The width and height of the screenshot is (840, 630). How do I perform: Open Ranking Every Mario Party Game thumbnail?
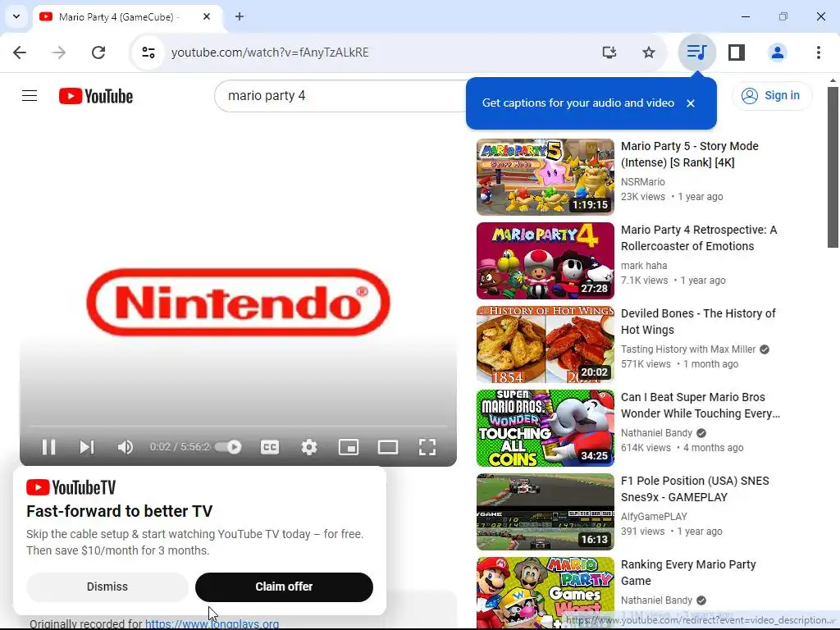tap(546, 593)
